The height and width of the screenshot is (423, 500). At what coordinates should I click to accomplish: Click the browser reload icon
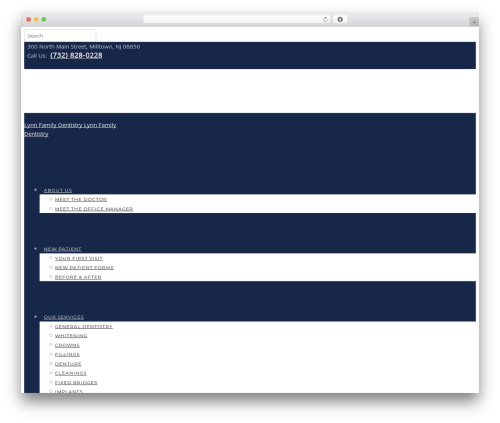coord(325,19)
